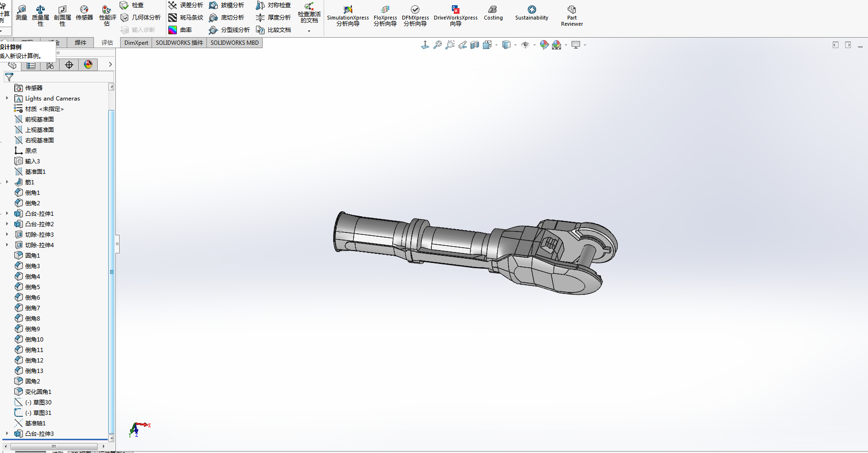Open the DisplayManager panel tab
The width and height of the screenshot is (868, 453).
click(x=88, y=65)
